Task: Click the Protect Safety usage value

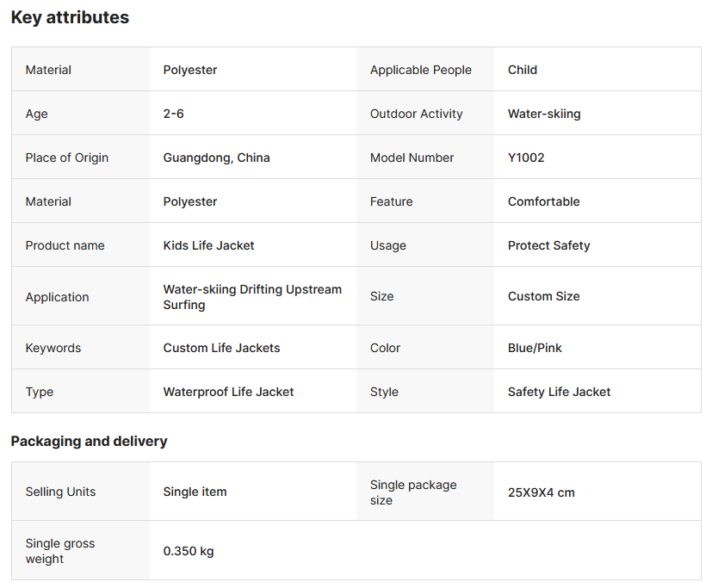Action: pyautogui.click(x=548, y=245)
